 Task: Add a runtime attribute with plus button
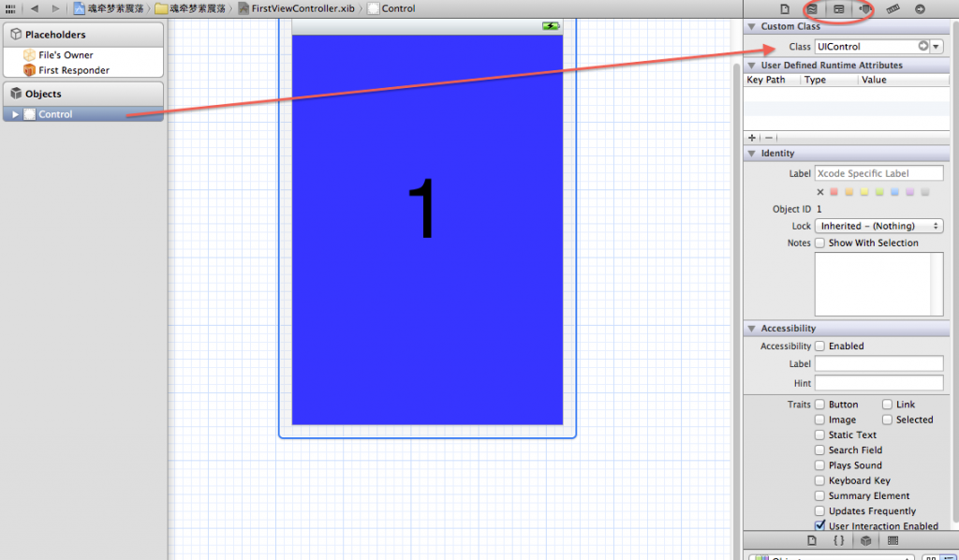(x=752, y=138)
